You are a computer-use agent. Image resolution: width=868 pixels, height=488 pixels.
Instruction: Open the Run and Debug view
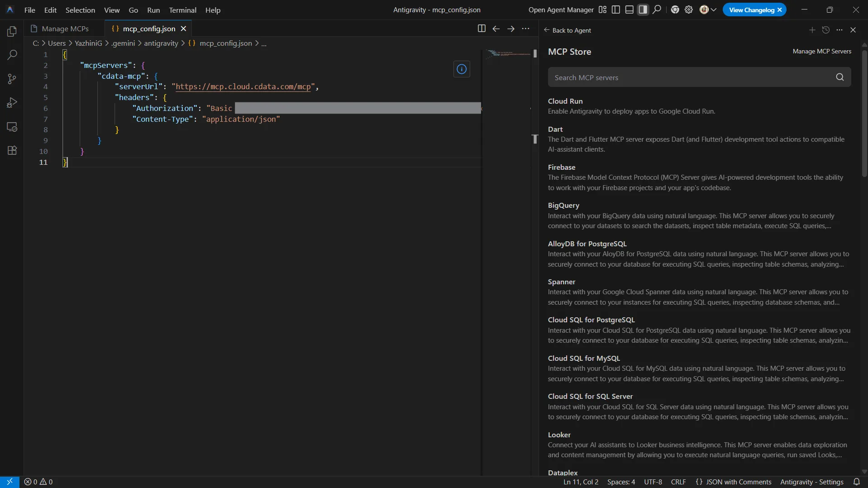[x=12, y=103]
